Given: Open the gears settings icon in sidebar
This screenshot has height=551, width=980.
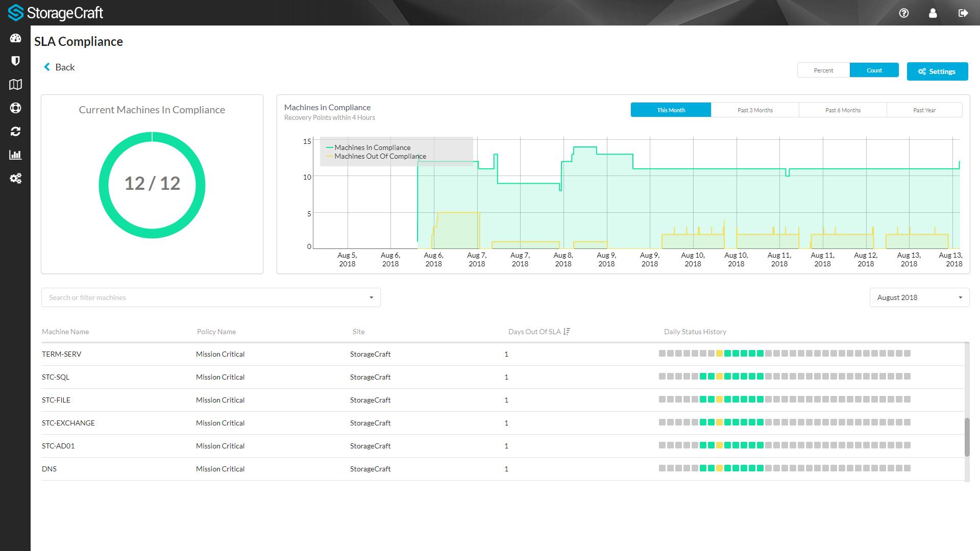Looking at the screenshot, I should pyautogui.click(x=15, y=179).
